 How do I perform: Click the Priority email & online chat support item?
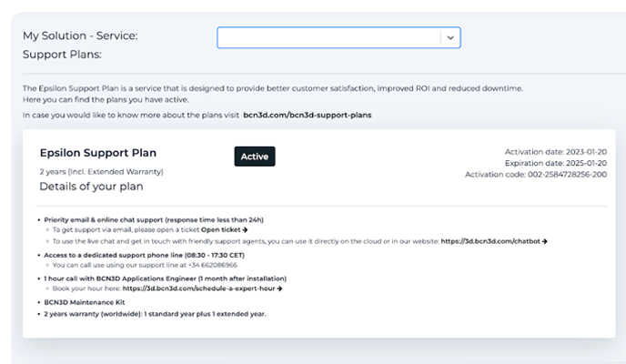click(154, 220)
